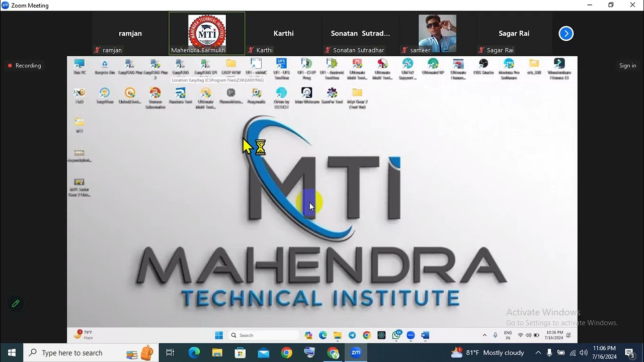
Task: Open Telegram in shared screen taskbar
Action: (x=352, y=335)
